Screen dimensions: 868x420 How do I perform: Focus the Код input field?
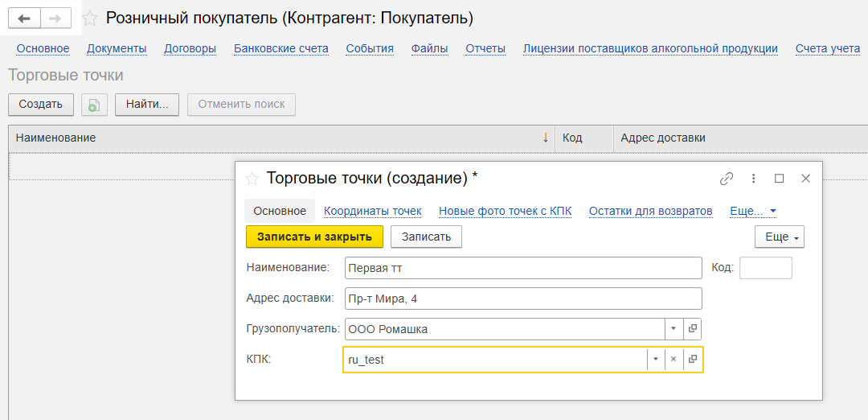(x=766, y=268)
